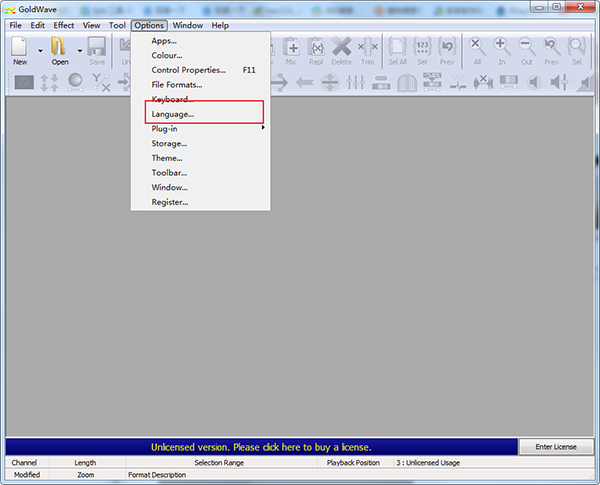The width and height of the screenshot is (600, 485).
Task: Click the speaker with slider volume icon
Action: [559, 82]
